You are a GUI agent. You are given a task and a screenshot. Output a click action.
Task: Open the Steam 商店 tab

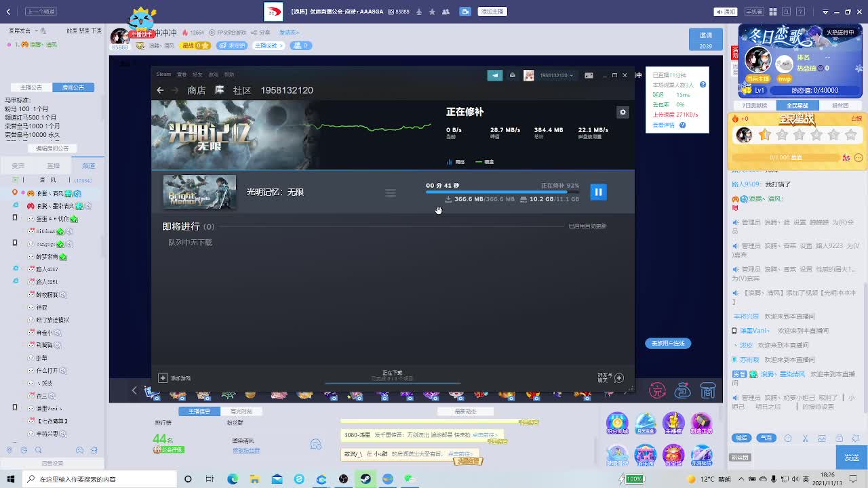(197, 90)
